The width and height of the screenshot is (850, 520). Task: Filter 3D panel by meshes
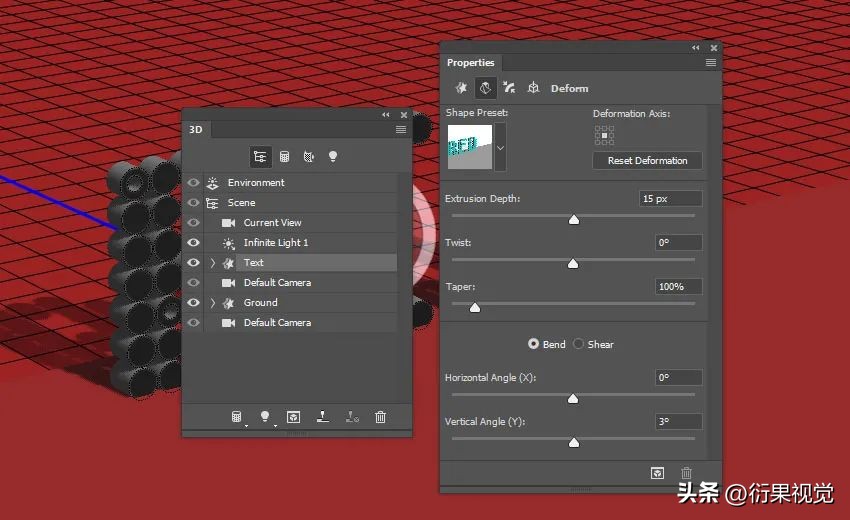[284, 157]
